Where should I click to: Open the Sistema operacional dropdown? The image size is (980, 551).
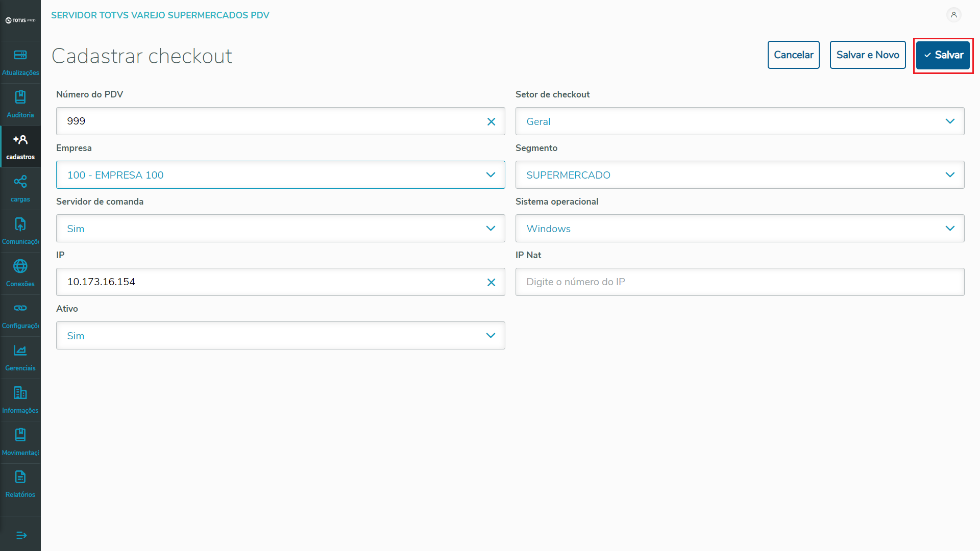pos(740,229)
